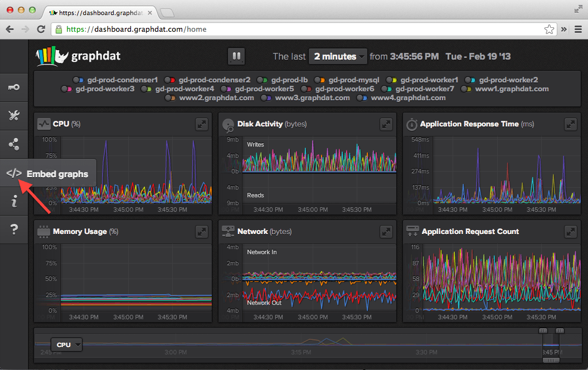This screenshot has height=370, width=588.
Task: Click the CPU (%) panel title
Action: coord(66,124)
